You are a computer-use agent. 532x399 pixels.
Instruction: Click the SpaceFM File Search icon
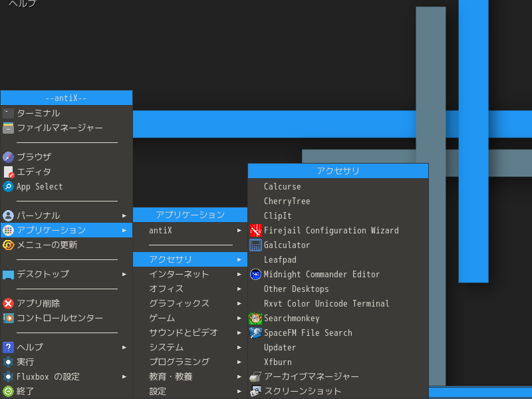tap(255, 333)
